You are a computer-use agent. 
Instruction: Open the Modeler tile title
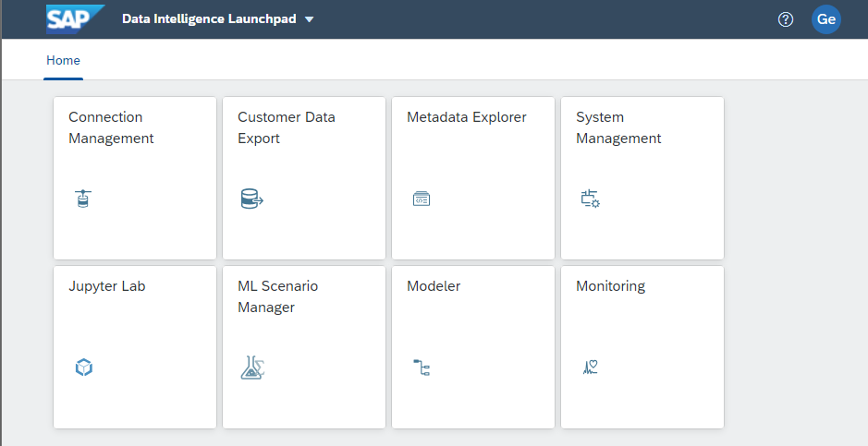tap(433, 286)
